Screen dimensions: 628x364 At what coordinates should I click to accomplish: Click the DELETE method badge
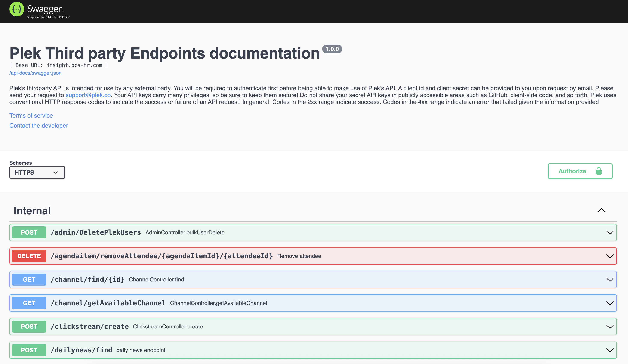(x=29, y=256)
